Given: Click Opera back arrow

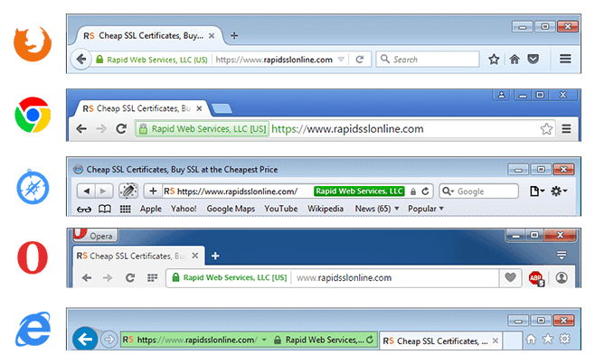Looking at the screenshot, I should 87,278.
